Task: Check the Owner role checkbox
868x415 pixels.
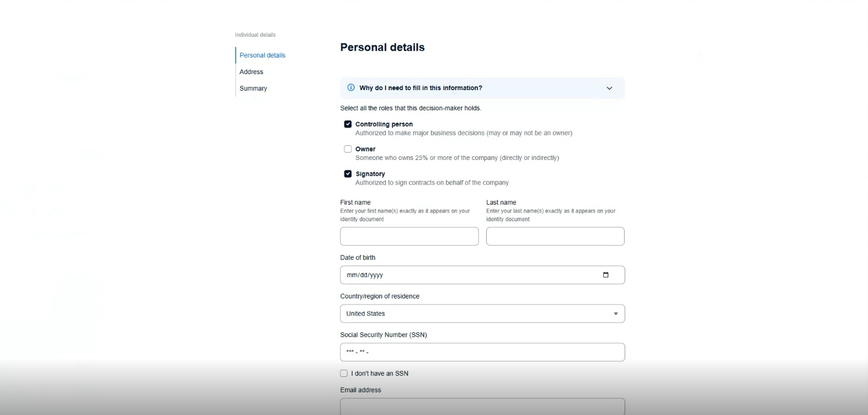Action: 348,149
